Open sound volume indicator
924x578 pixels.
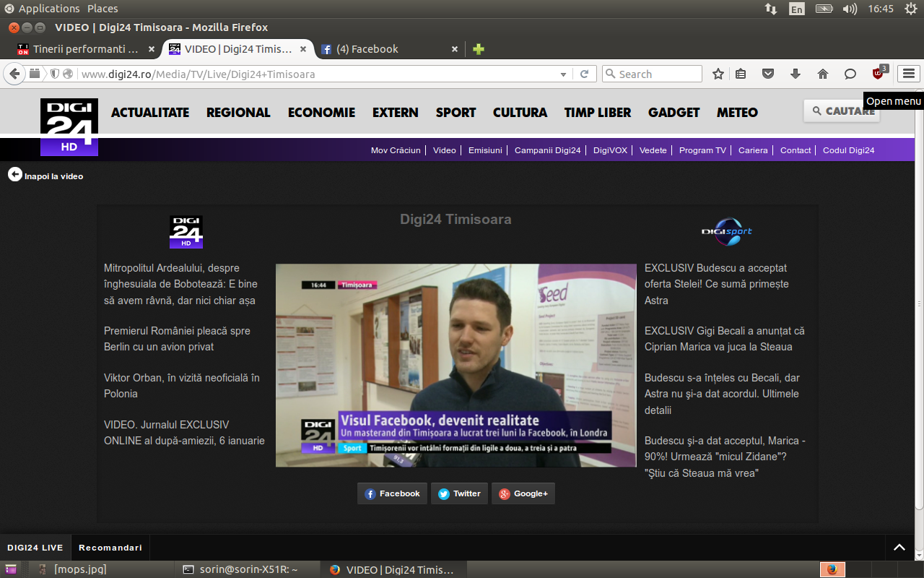(850, 9)
